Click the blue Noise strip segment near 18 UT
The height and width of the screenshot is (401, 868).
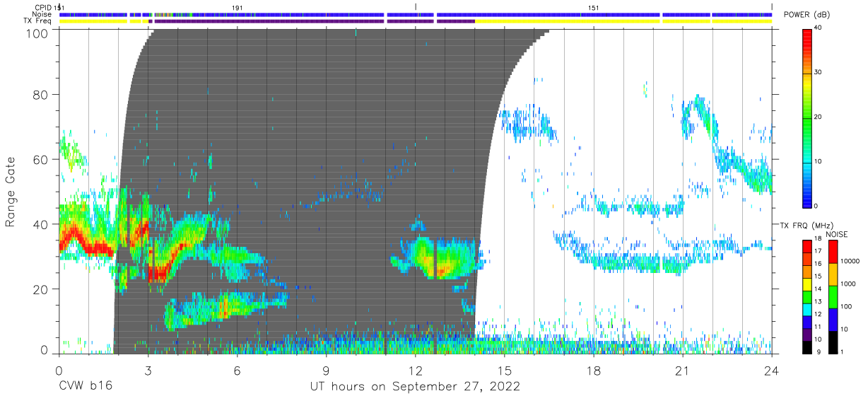(x=549, y=14)
